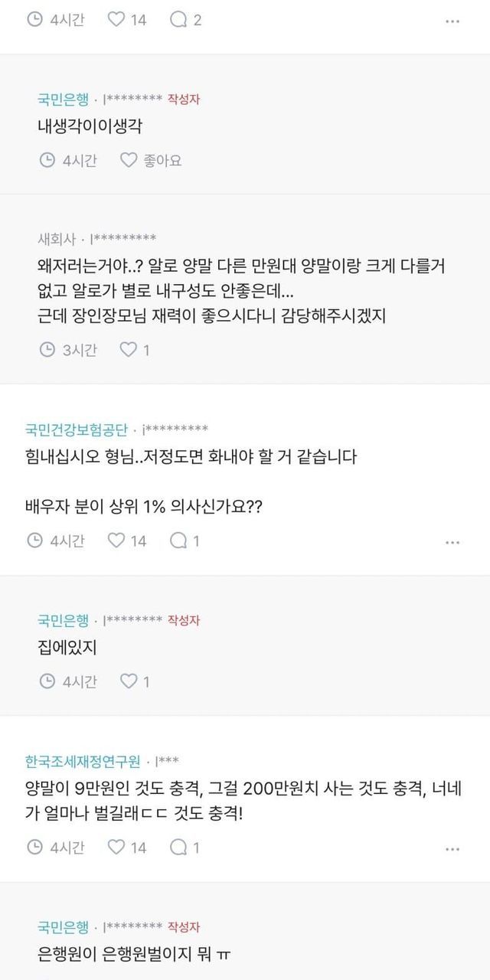Click the heart icon with 14 at the top

coord(116,20)
